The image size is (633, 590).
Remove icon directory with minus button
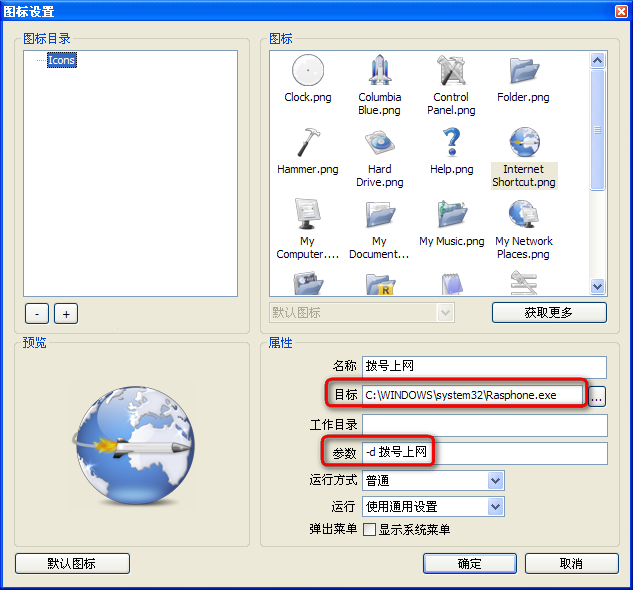coord(37,314)
